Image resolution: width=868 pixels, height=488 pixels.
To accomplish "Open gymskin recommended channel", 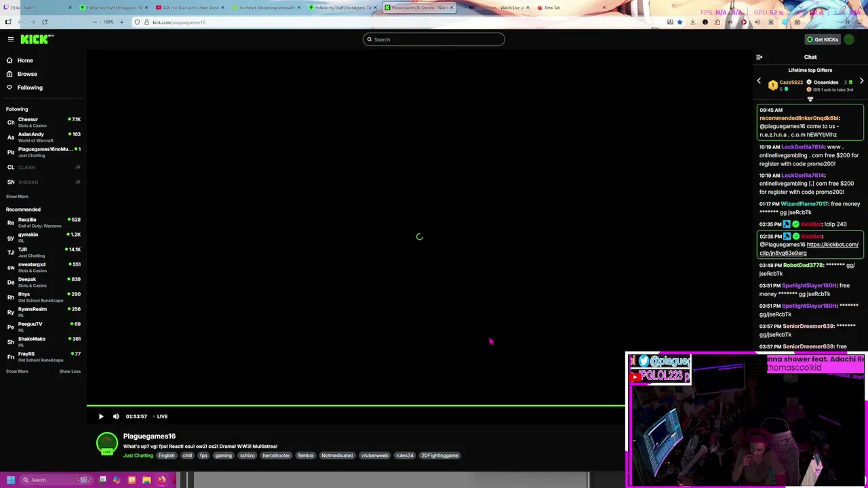I will point(43,237).
